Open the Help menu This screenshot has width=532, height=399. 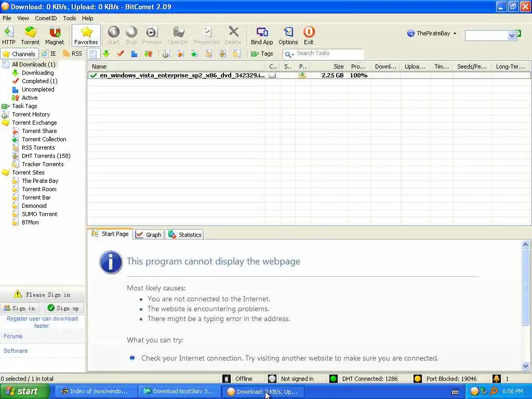[87, 18]
